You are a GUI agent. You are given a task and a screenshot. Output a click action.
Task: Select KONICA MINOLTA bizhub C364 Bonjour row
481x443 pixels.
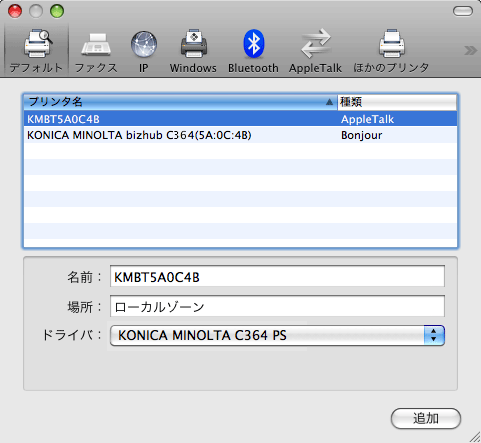(240, 135)
